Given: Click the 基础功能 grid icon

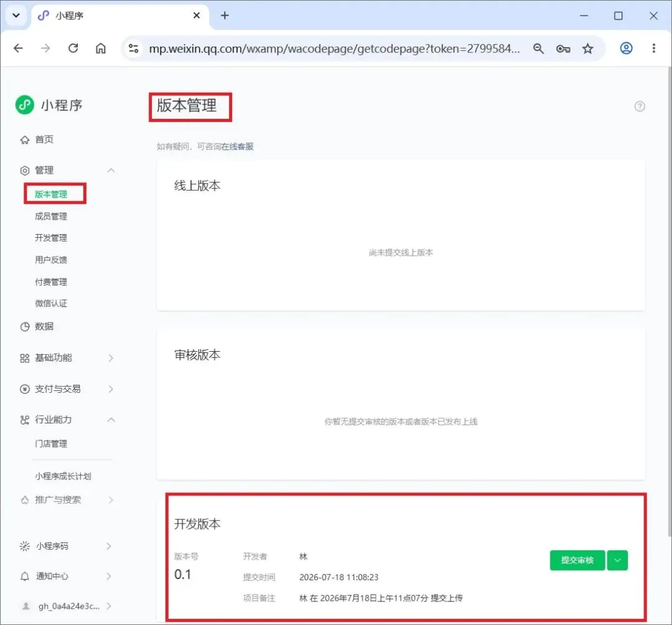Looking at the screenshot, I should point(24,358).
